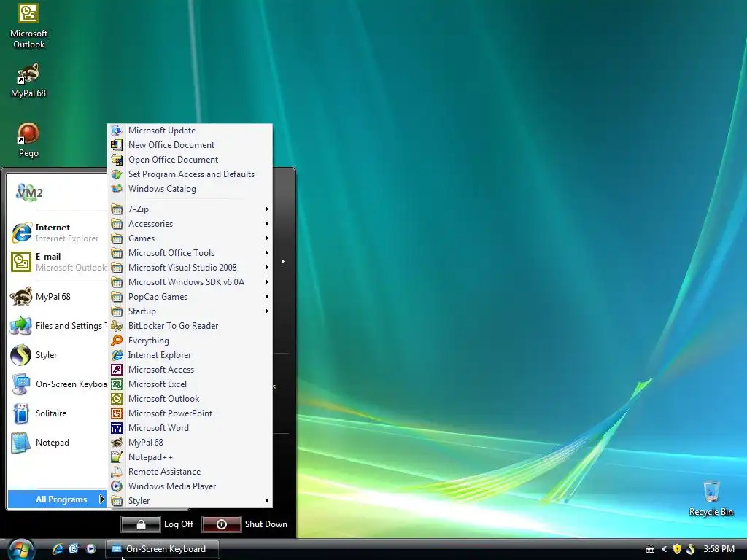Choose New Office Document
This screenshot has width=747, height=560.
190,145
